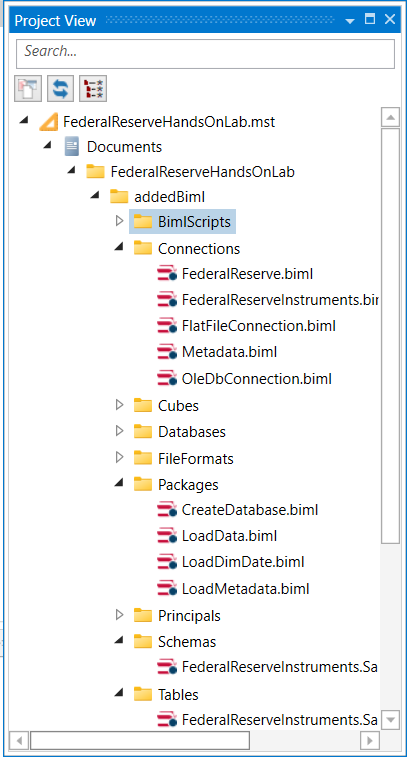Click the horizontal scrollbar left arrow
The height and width of the screenshot is (757, 407).
[19, 740]
